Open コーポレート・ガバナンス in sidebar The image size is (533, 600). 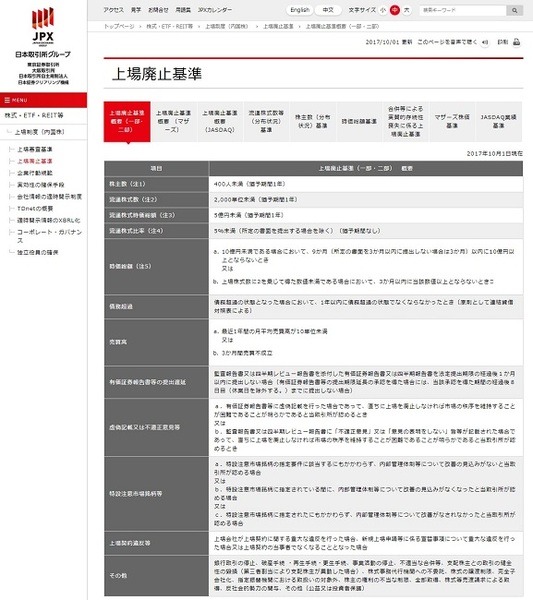[49, 236]
